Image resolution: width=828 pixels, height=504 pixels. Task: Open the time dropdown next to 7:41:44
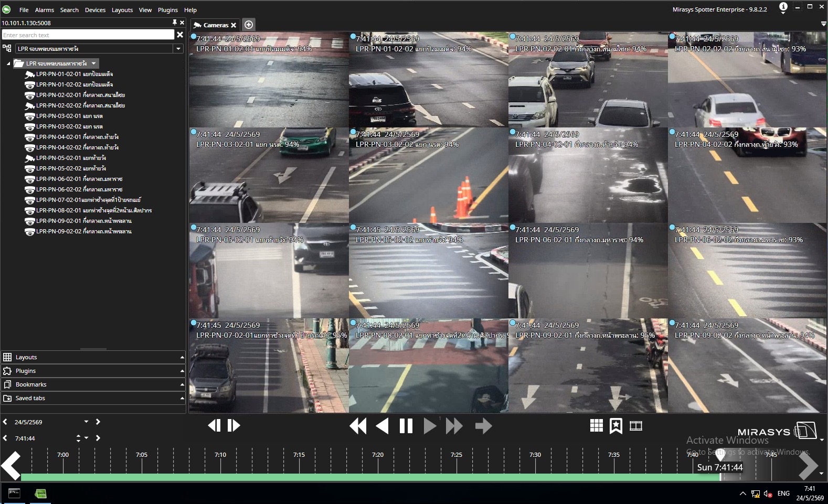(x=87, y=438)
